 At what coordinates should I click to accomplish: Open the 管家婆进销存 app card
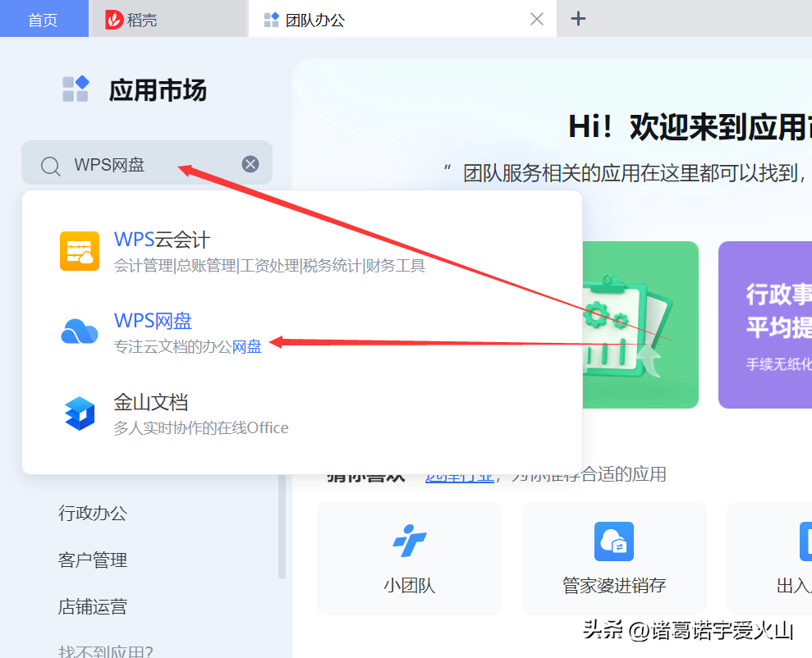614,558
